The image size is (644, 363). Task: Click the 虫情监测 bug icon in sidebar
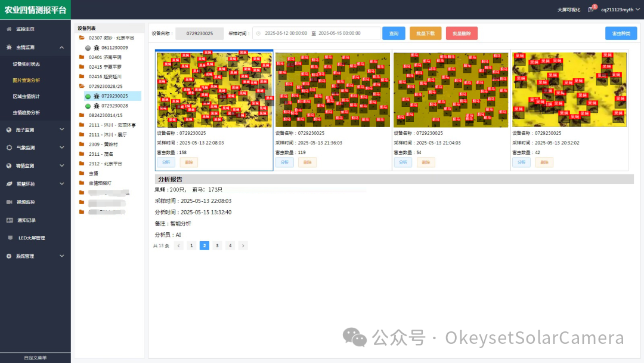(x=9, y=47)
